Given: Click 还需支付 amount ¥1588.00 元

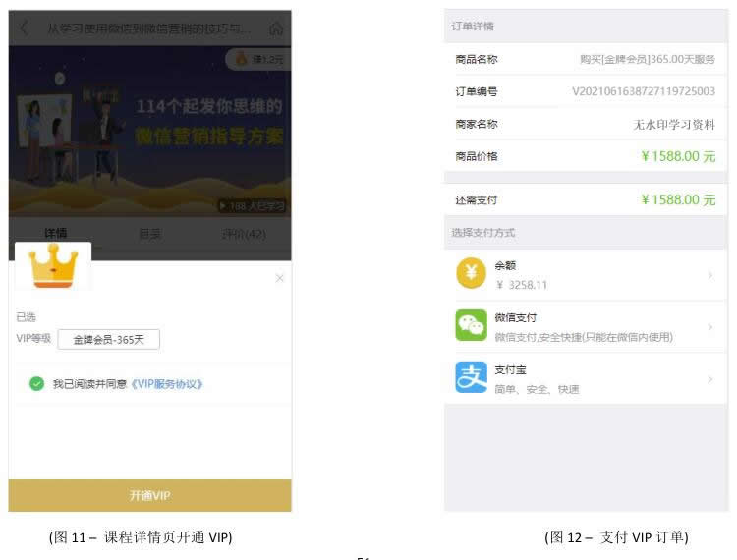Looking at the screenshot, I should pos(678,199).
